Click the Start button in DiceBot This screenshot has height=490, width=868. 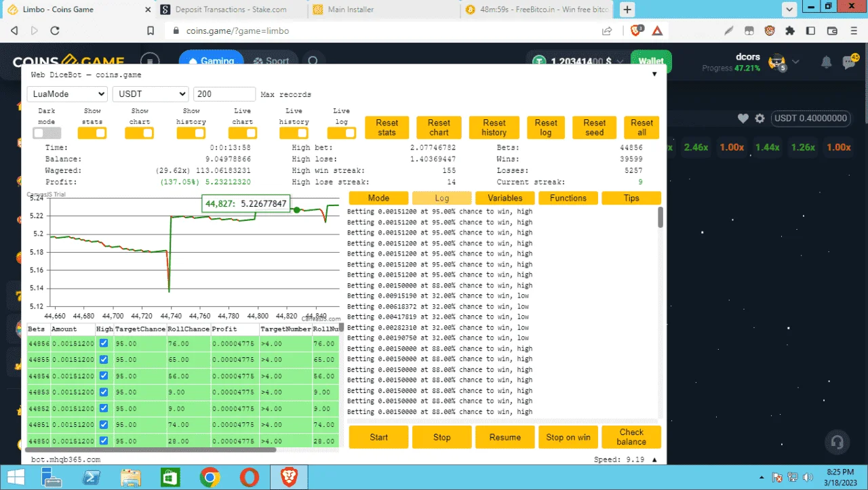(x=378, y=437)
